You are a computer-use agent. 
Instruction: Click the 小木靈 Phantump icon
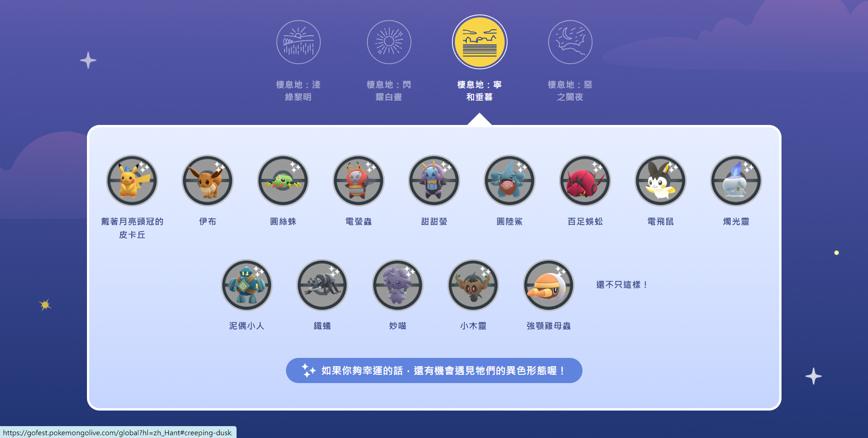coord(473,285)
